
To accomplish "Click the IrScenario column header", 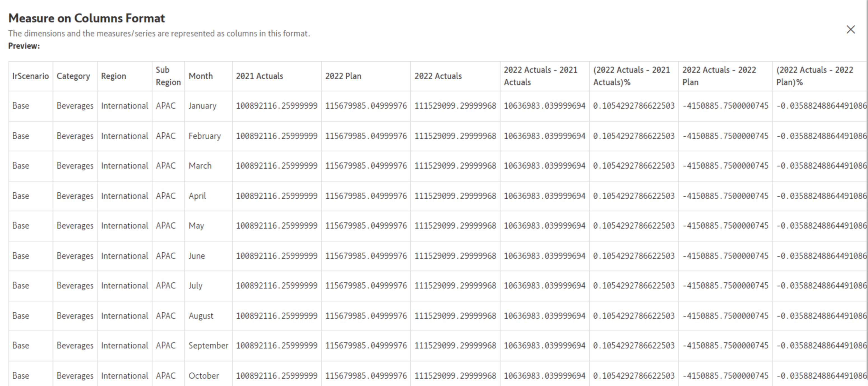I will pos(30,76).
